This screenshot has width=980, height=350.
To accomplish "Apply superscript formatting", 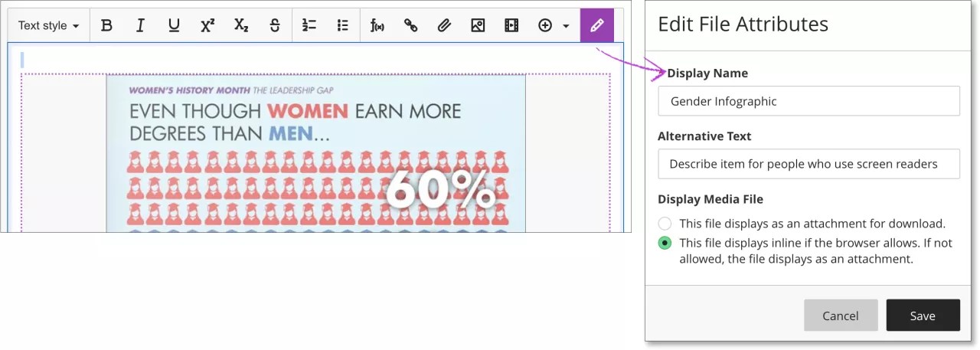I will pyautogui.click(x=207, y=25).
